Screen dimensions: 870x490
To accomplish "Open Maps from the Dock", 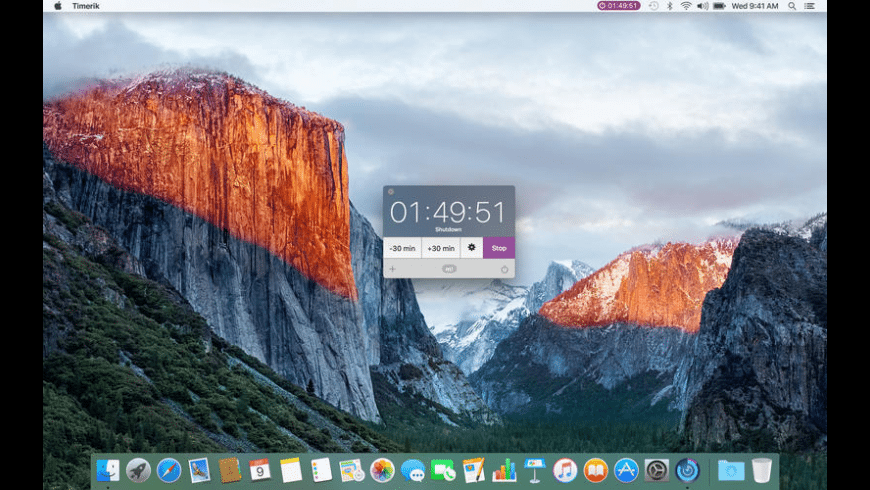I will 352,471.
